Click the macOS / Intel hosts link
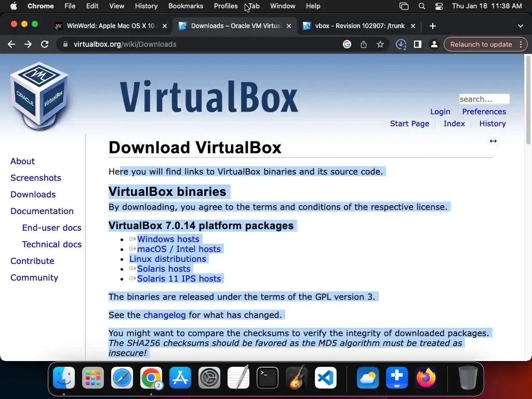The height and width of the screenshot is (399, 532). (x=179, y=249)
